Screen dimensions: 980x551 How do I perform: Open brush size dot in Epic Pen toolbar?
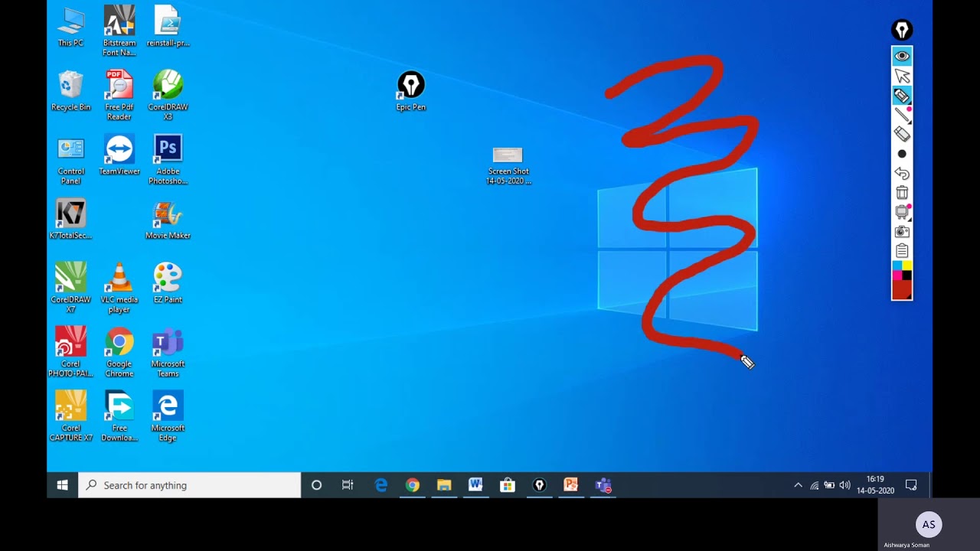tap(902, 154)
